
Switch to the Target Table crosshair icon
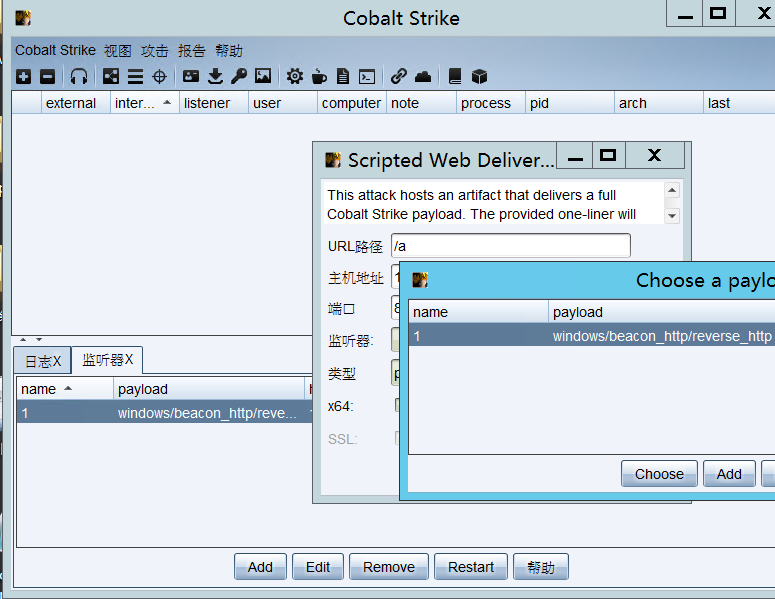[x=159, y=77]
